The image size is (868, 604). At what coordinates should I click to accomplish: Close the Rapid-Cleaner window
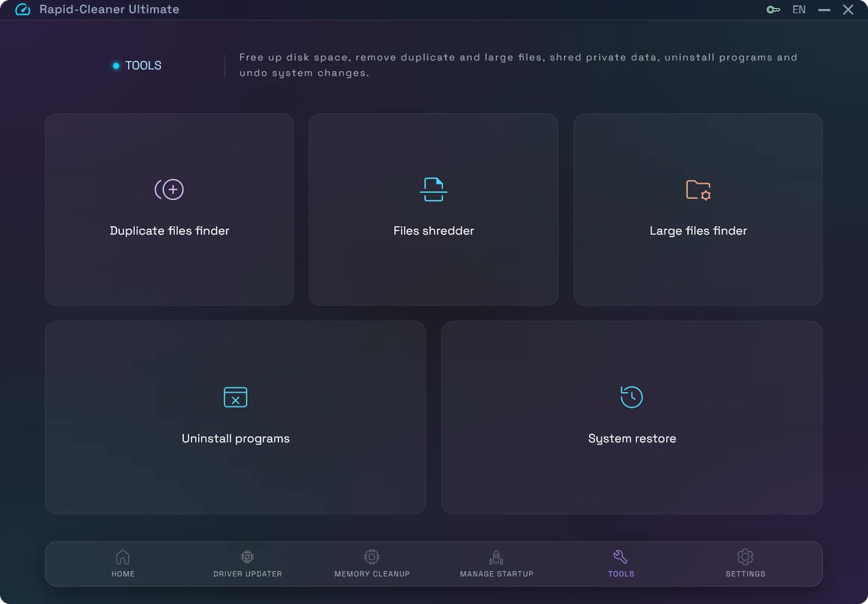[848, 10]
